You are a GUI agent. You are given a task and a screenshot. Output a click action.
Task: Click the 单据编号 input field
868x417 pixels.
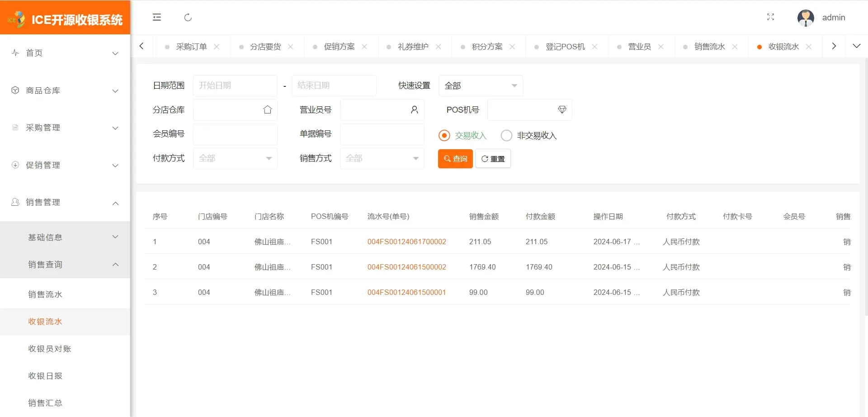point(382,134)
